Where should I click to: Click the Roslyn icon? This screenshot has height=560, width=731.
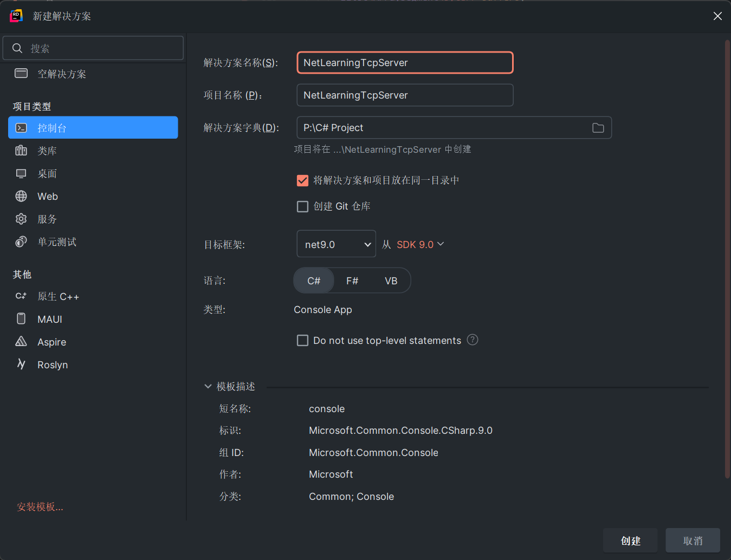(21, 364)
